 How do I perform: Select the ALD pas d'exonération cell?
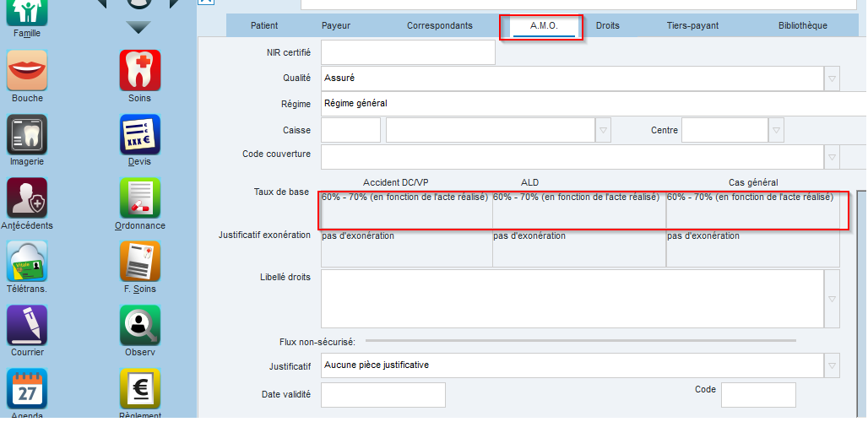(x=579, y=249)
